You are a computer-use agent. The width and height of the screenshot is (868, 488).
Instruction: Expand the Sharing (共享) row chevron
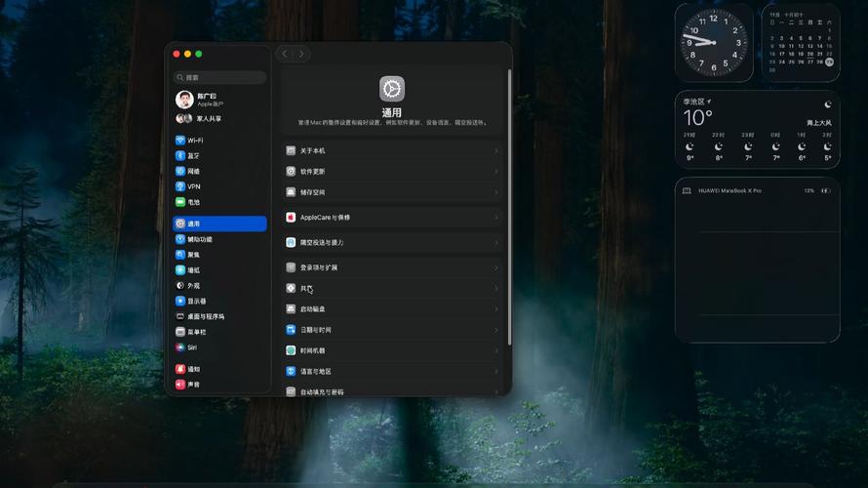pyautogui.click(x=496, y=289)
